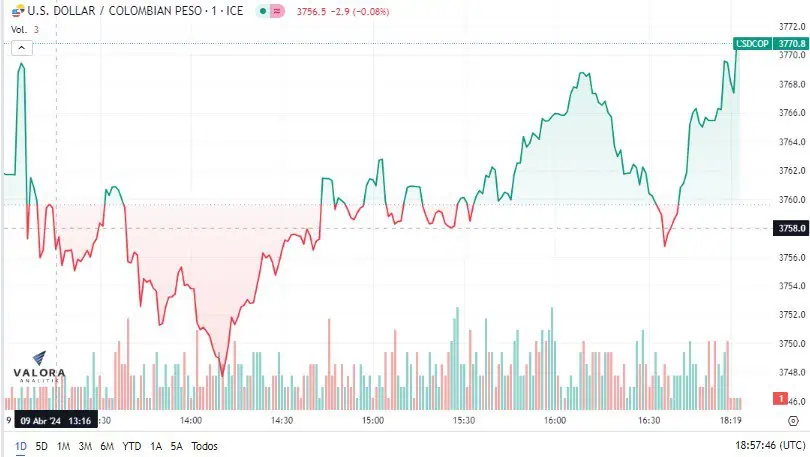
Task: Select the 5D time range
Action: (x=42, y=446)
